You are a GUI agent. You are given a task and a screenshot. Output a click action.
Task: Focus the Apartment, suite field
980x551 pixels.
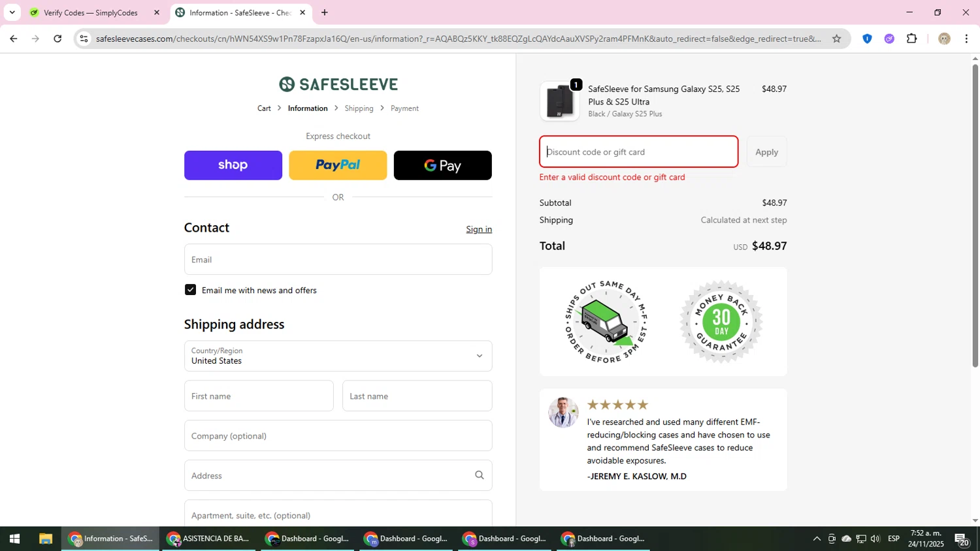click(338, 514)
